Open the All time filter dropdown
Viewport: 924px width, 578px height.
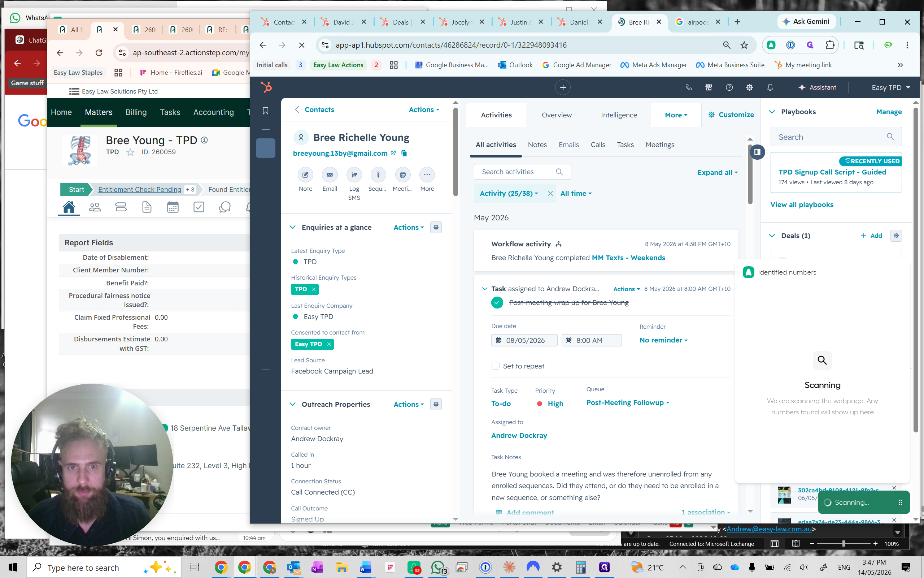click(x=576, y=193)
